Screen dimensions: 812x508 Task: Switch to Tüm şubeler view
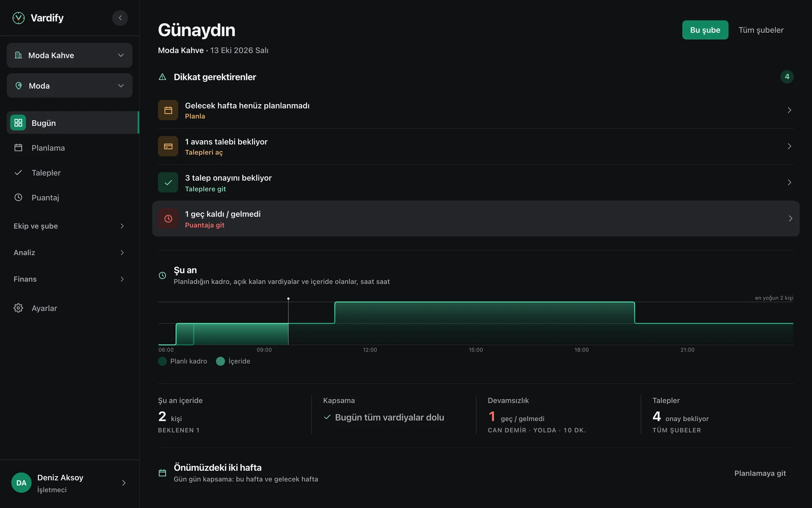(x=761, y=30)
